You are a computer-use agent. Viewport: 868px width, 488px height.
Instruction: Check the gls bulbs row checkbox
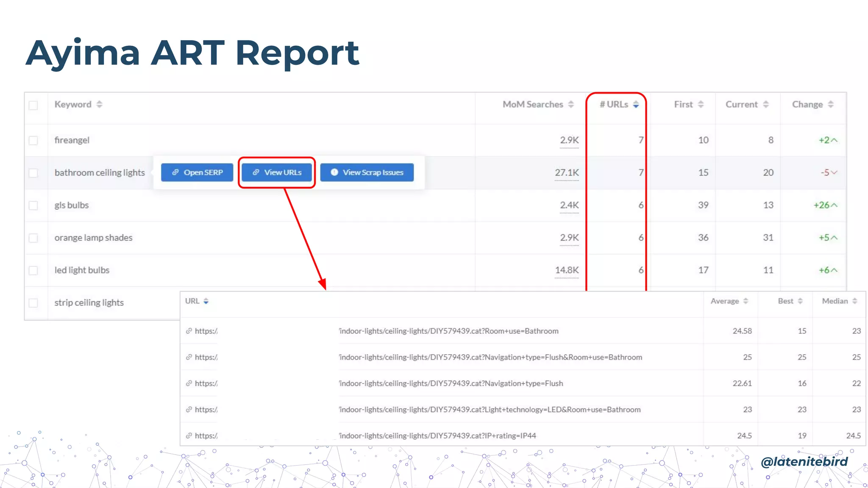[x=33, y=205]
